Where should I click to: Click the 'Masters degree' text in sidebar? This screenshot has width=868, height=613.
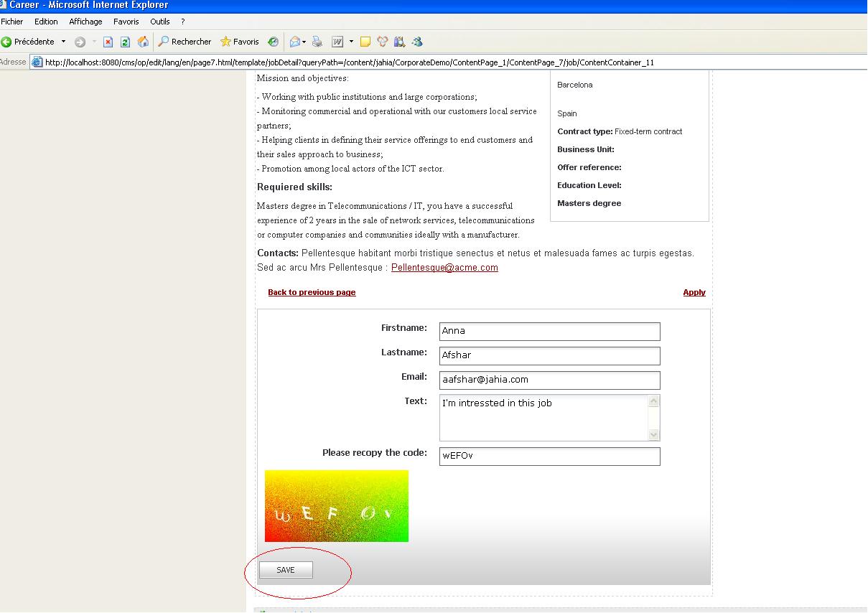click(589, 203)
